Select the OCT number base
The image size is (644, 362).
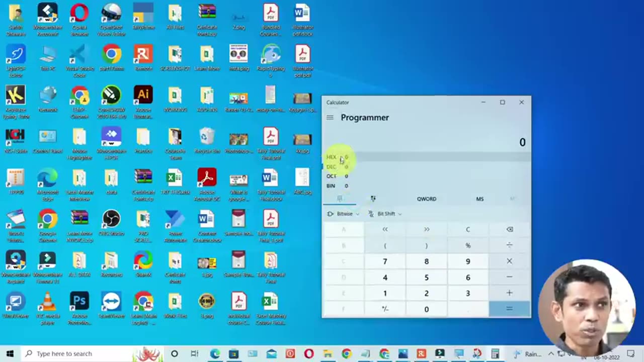[x=426, y=176]
